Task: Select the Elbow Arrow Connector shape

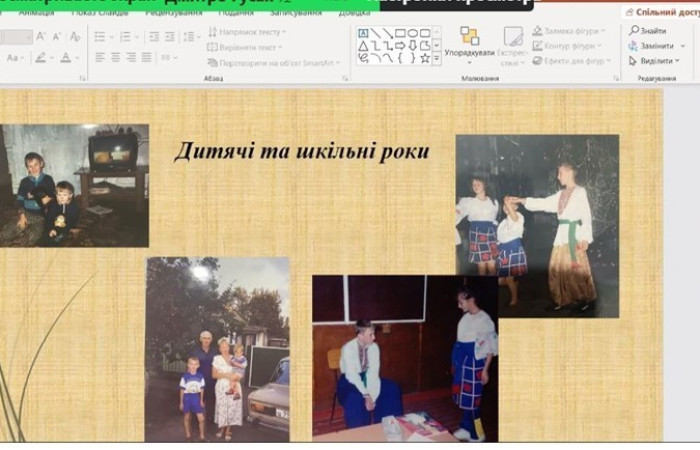Action: point(388,46)
